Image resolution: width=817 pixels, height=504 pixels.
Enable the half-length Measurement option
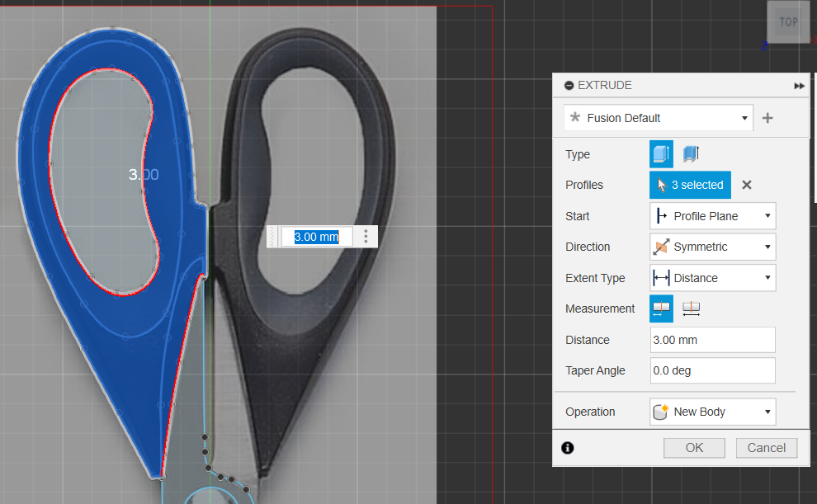[660, 308]
